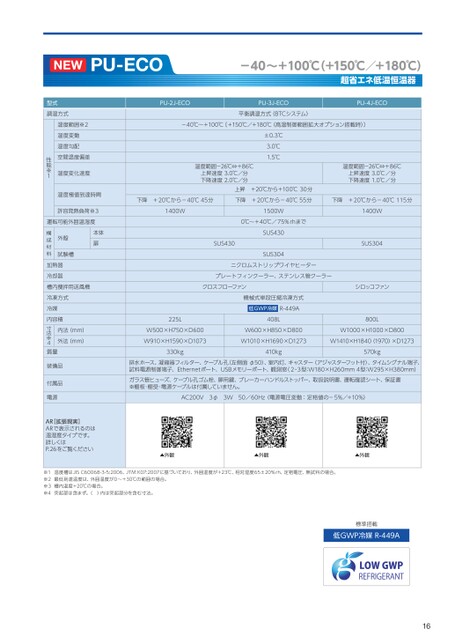Viewport: 455px width, 644px height.
Task: Click the W1410×H1840 (1970)×D1273 outer dimensions
Action: pyautogui.click(x=372, y=341)
